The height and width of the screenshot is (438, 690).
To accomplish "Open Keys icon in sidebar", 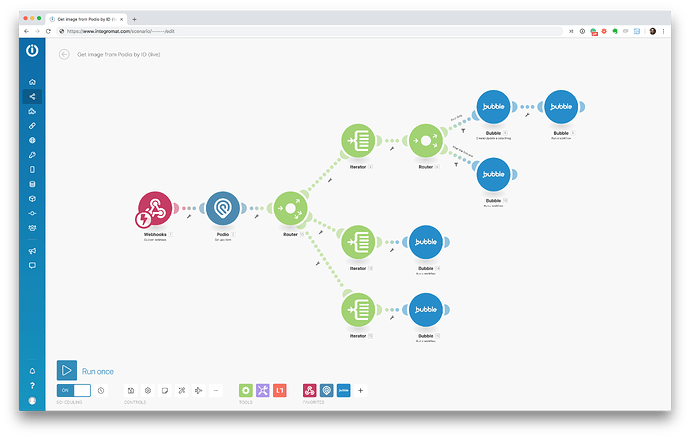I will (x=32, y=155).
